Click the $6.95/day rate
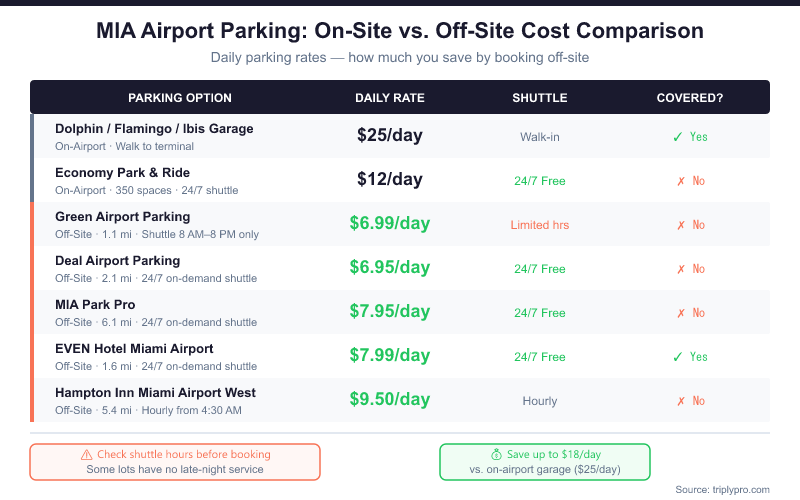This screenshot has height=500, width=800. [x=390, y=268]
